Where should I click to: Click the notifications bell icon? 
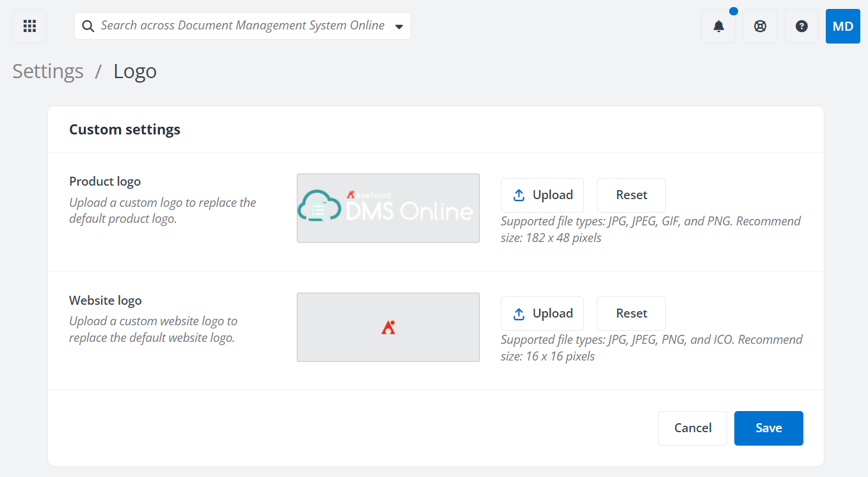point(718,26)
